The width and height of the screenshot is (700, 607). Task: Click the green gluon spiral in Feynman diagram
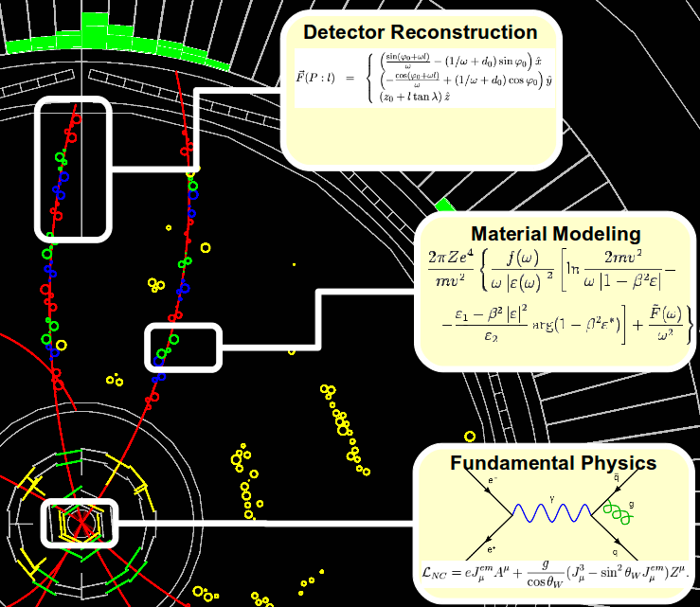coord(617,512)
